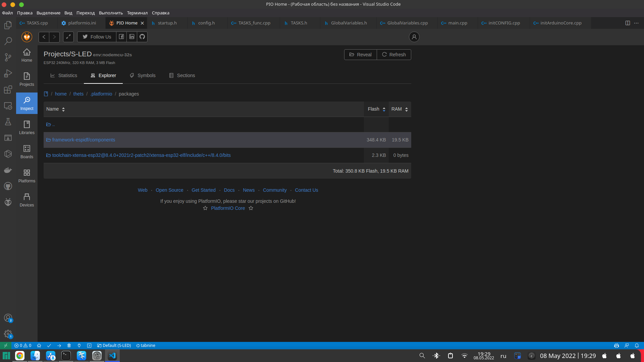Switch to the Statistics tab
This screenshot has width=644, height=362.
point(64,75)
